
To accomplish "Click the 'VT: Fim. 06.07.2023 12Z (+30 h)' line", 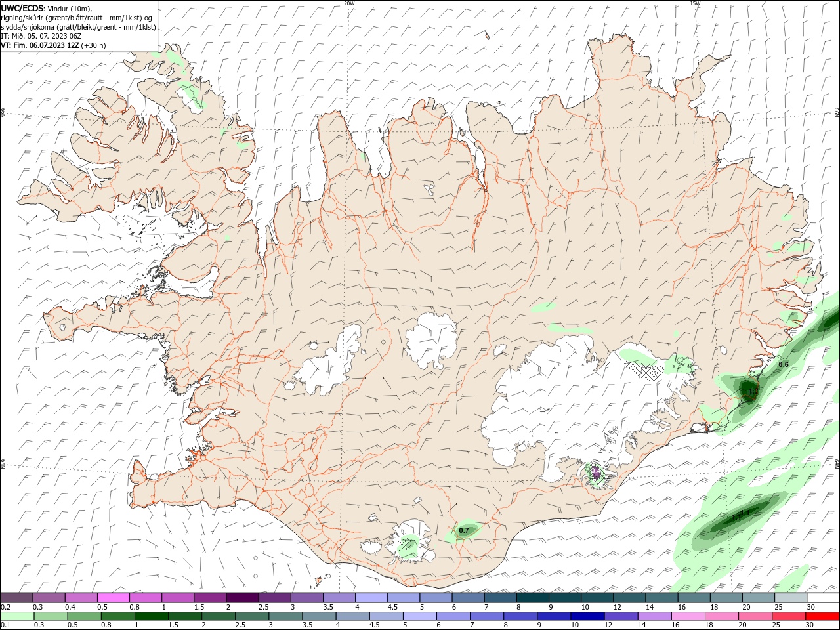I will tap(53, 45).
